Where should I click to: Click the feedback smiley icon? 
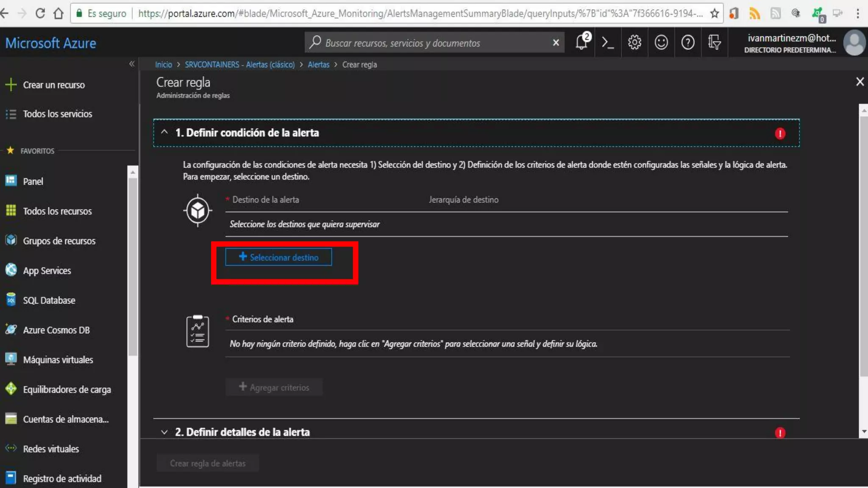661,42
